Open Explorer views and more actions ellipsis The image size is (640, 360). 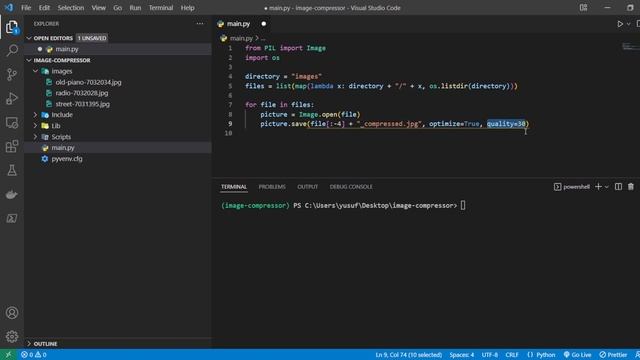coord(200,24)
